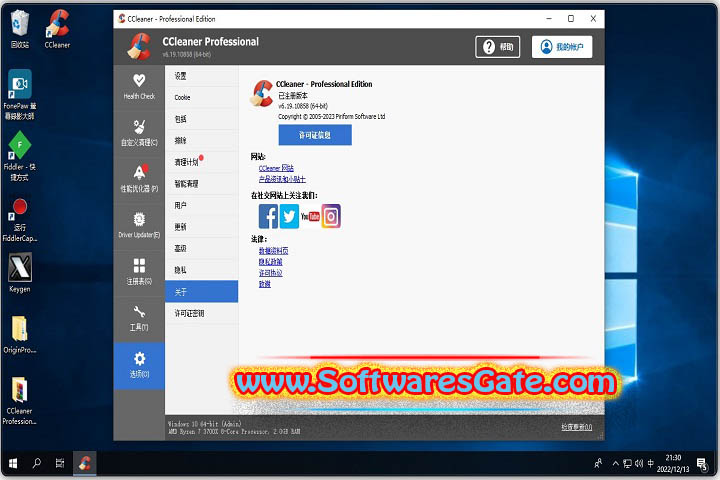Switch the 中 input method indicator
This screenshot has height=480, width=720.
pyautogui.click(x=650, y=463)
